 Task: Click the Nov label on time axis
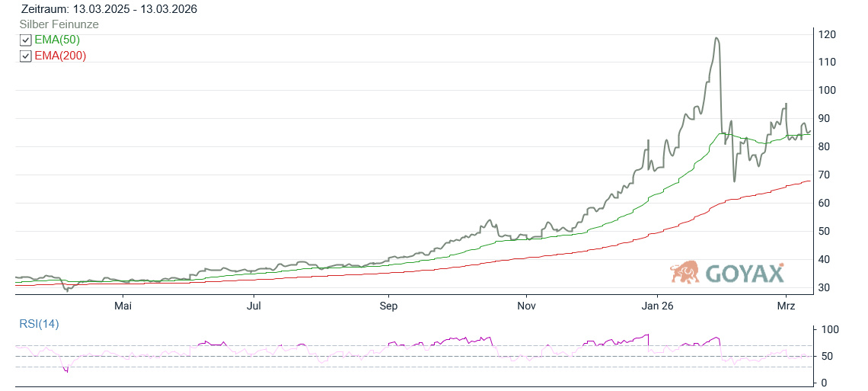click(x=526, y=306)
